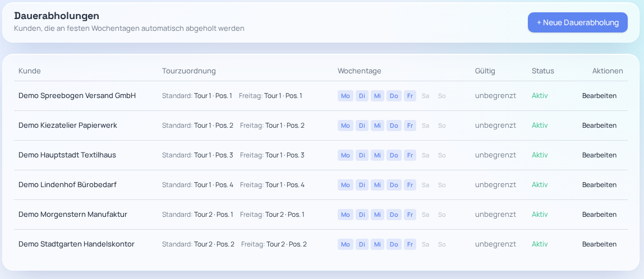Select the So badge for Stadtgarten Handelskontor

tap(441, 244)
